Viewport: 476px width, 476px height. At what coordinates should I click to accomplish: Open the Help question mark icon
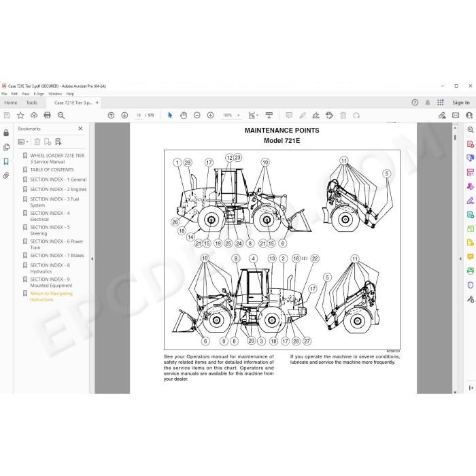click(x=415, y=103)
